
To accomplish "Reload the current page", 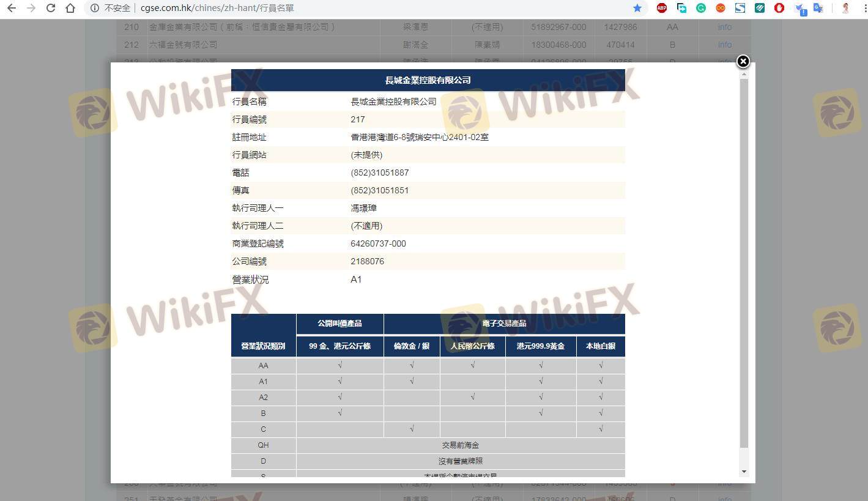I will click(51, 9).
